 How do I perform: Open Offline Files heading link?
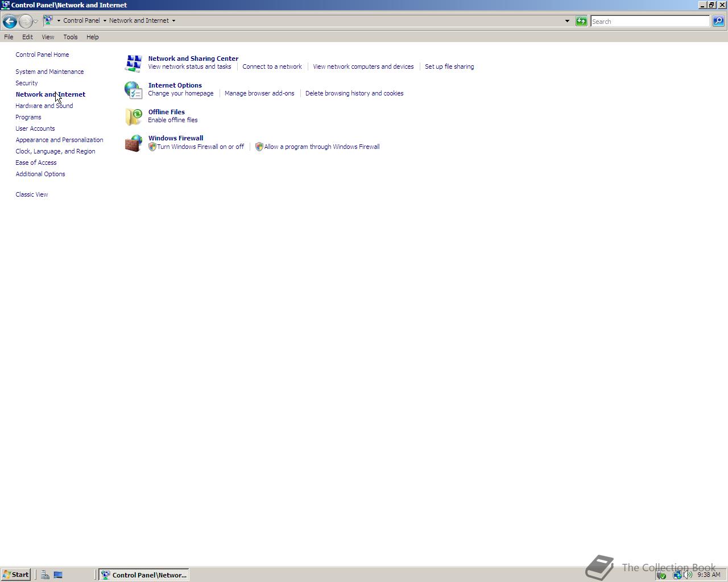click(x=167, y=112)
